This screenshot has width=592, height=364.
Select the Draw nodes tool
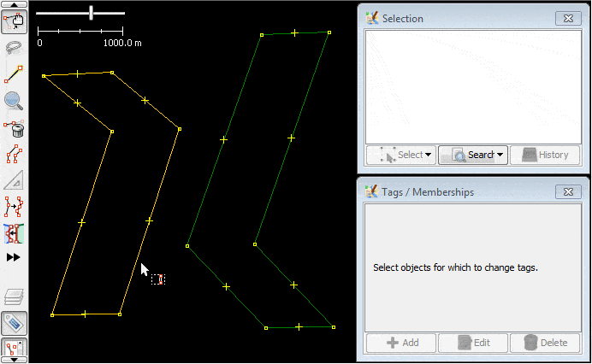(14, 73)
